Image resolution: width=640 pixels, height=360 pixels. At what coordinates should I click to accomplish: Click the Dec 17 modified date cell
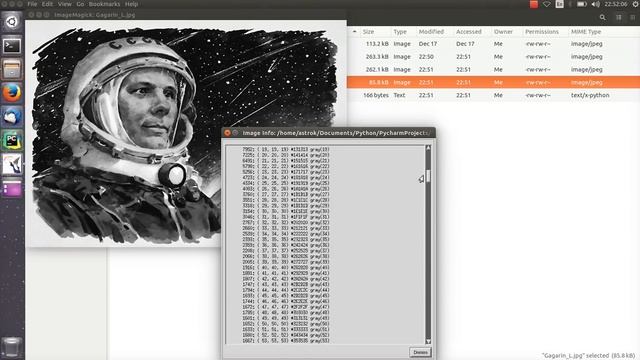[427, 44]
